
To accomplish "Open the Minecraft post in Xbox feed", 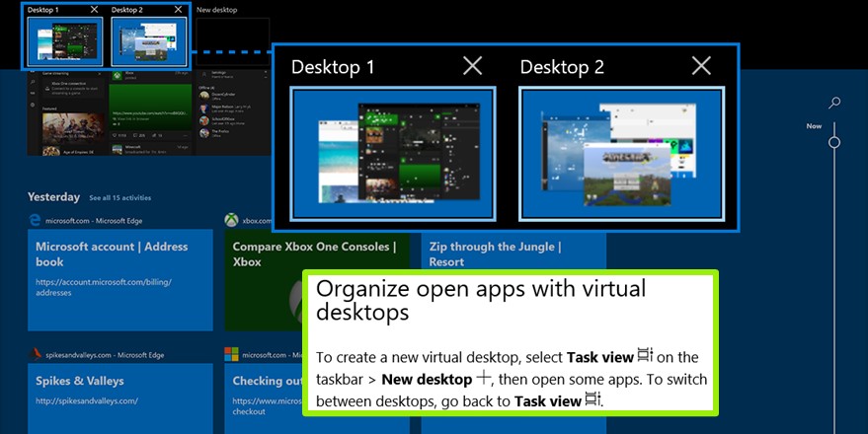I will coord(151,149).
